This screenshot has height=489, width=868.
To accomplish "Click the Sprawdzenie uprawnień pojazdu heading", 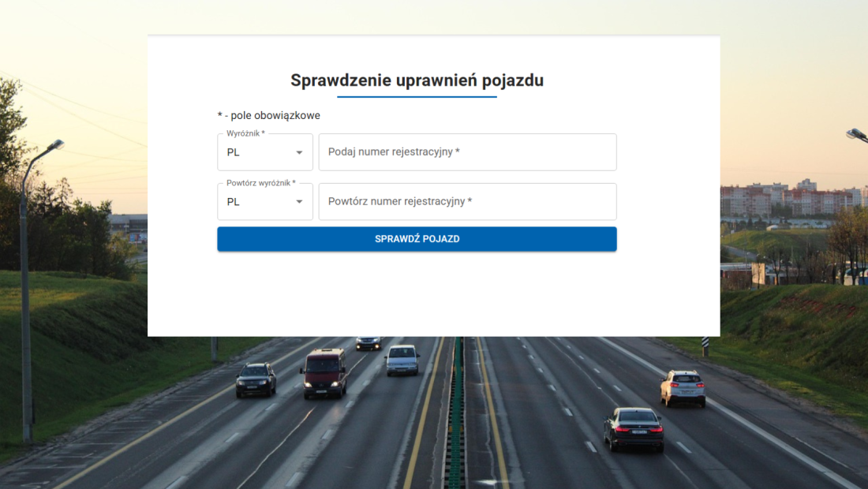I will [417, 80].
